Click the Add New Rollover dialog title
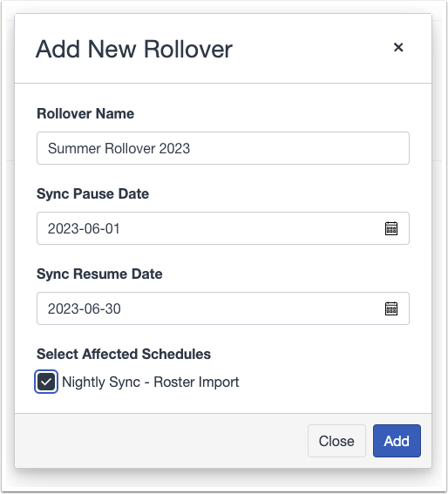 pyautogui.click(x=134, y=50)
